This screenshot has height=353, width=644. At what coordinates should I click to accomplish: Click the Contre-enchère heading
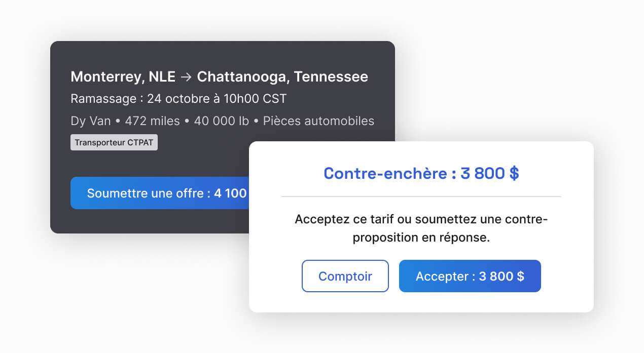pyautogui.click(x=386, y=173)
